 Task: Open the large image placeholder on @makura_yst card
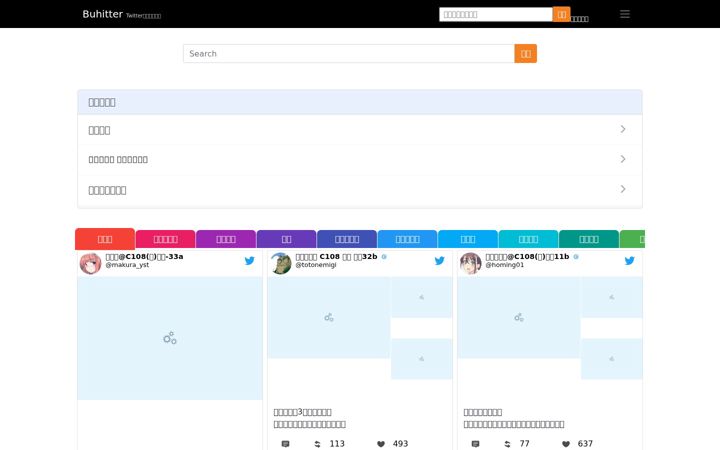pos(170,338)
